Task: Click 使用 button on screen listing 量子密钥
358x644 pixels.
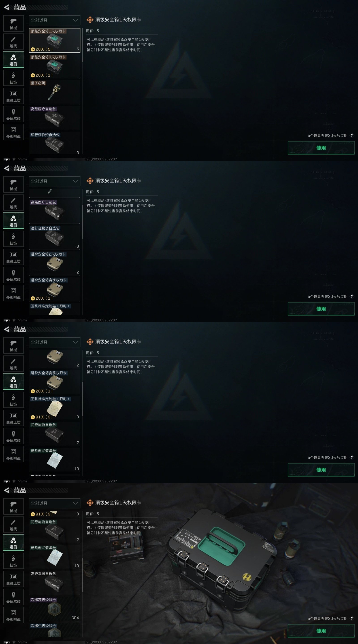Action: coord(321,148)
